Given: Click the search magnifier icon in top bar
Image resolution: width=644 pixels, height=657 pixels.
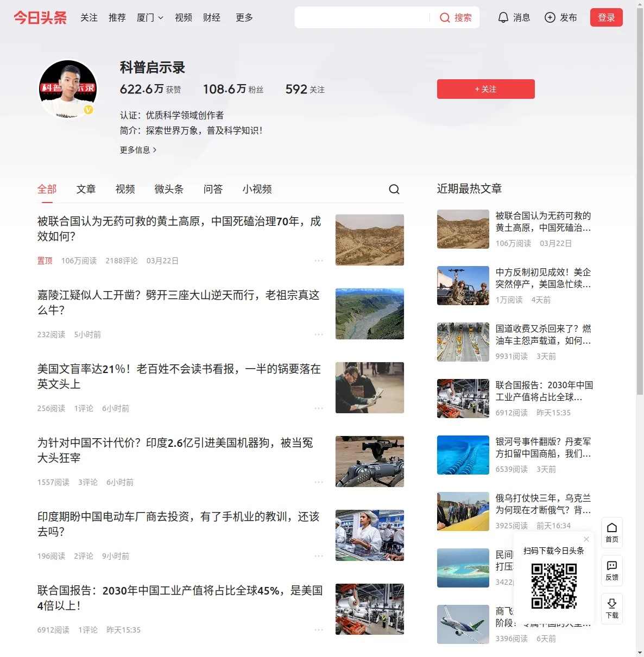Looking at the screenshot, I should click(445, 18).
